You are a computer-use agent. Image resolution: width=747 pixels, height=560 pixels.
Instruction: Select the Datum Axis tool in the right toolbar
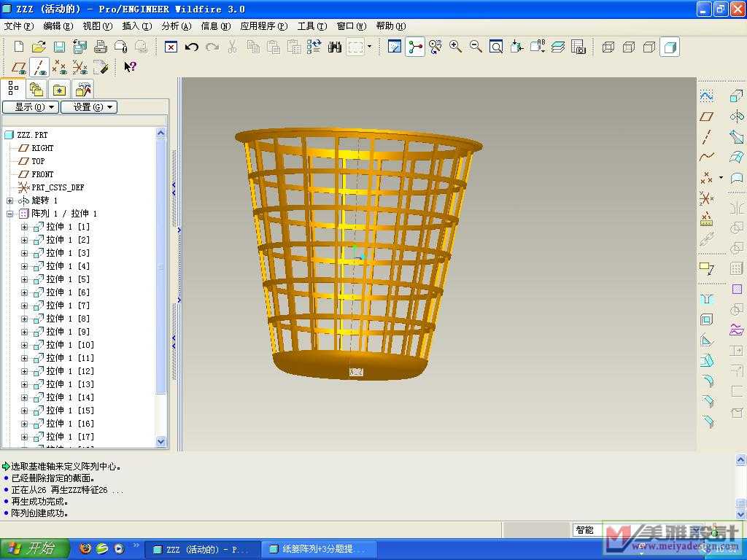(707, 136)
